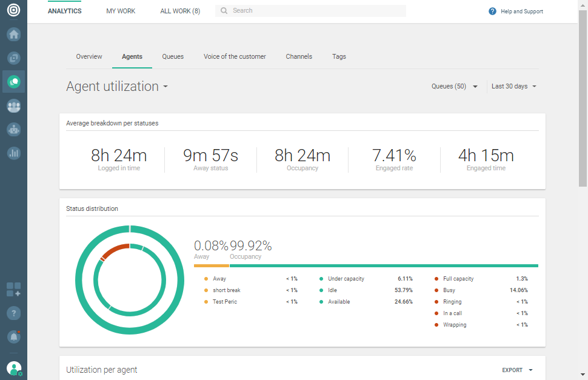Open the robot bot icon in sidebar
588x380 pixels.
click(13, 129)
